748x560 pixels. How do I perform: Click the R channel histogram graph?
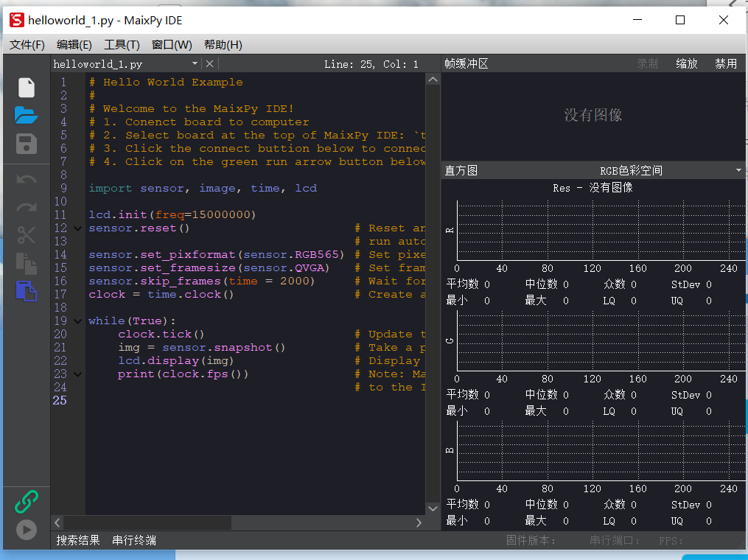click(x=601, y=231)
